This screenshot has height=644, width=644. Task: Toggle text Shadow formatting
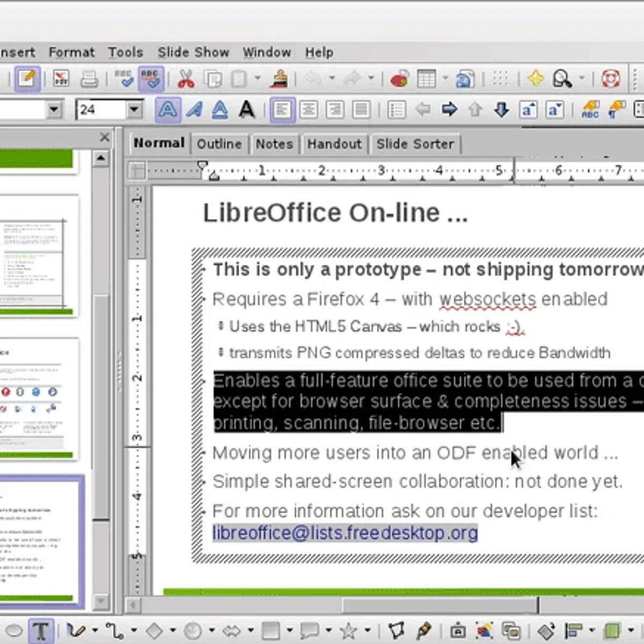(246, 110)
